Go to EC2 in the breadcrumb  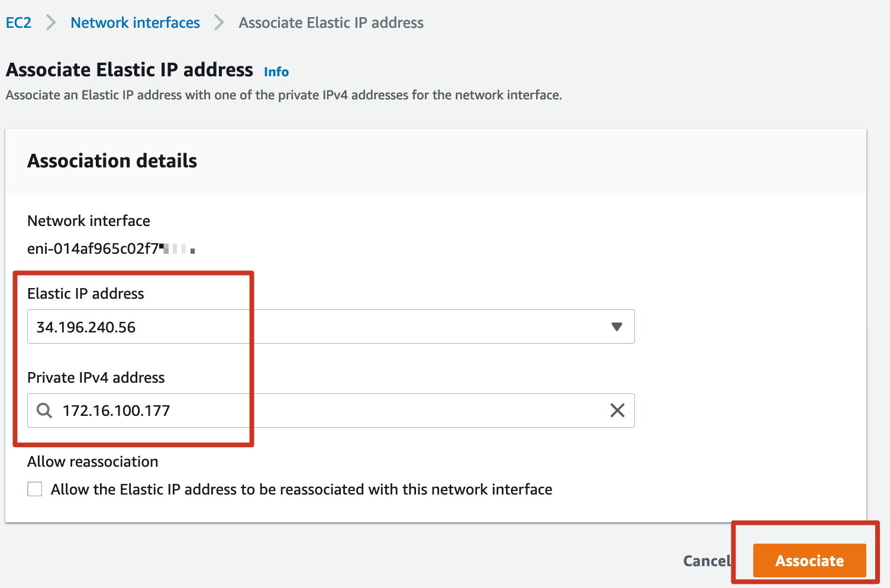pyautogui.click(x=18, y=22)
